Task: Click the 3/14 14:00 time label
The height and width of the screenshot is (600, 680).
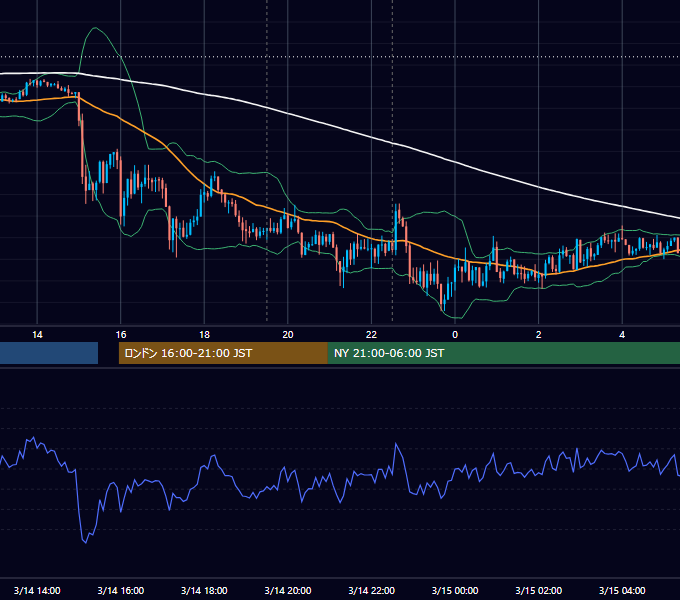Action: click(x=37, y=590)
